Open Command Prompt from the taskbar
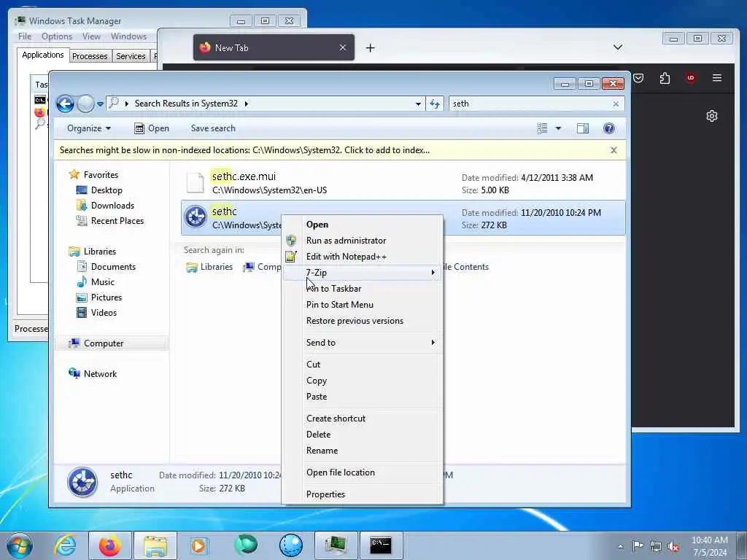 tap(381, 545)
